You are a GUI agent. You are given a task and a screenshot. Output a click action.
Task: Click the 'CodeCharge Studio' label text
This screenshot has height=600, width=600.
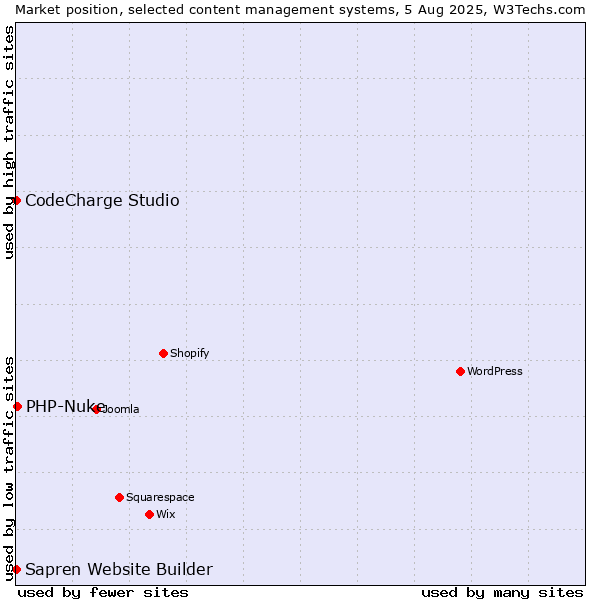point(102,200)
